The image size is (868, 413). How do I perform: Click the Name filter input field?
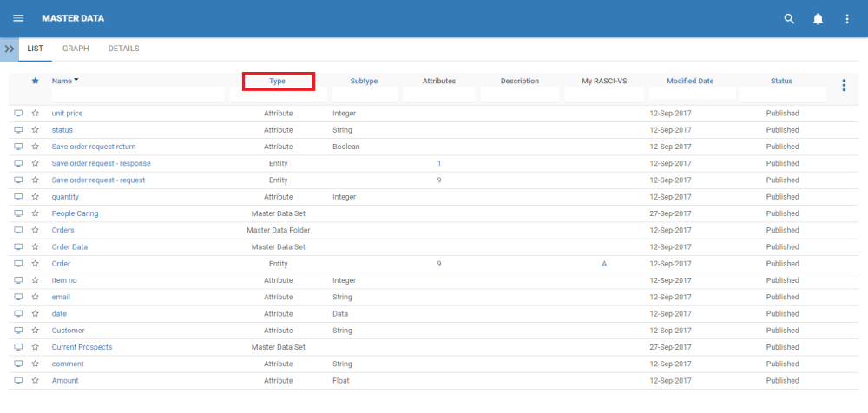[138, 94]
